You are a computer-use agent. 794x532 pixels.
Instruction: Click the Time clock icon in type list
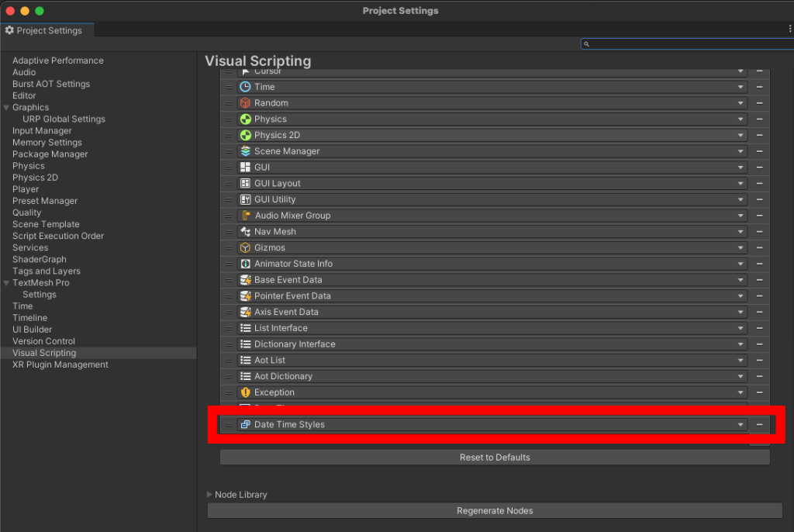coord(245,87)
